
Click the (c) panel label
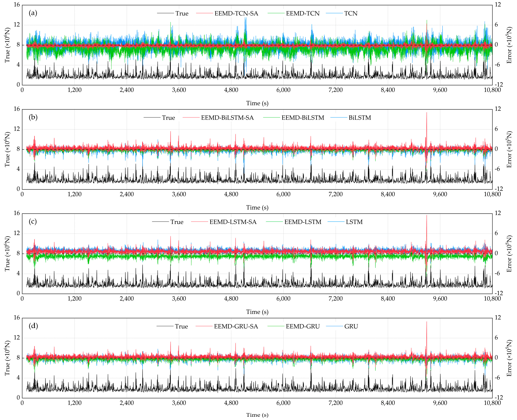point(33,222)
